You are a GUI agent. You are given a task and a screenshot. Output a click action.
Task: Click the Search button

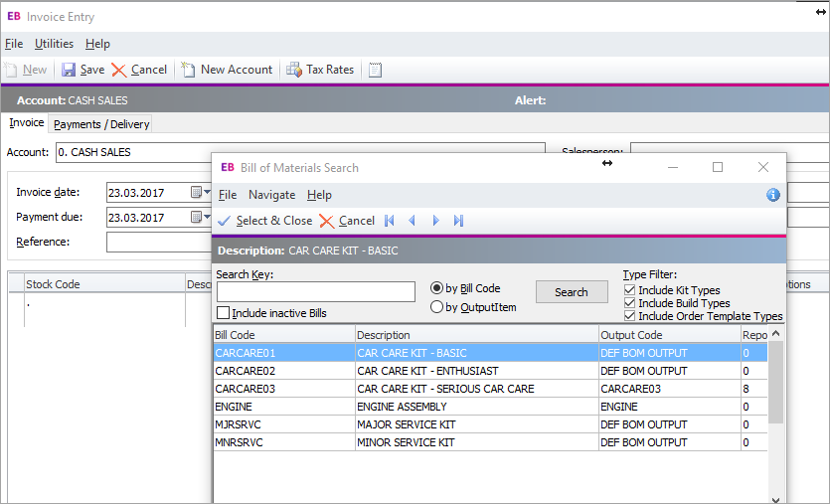[x=571, y=292]
